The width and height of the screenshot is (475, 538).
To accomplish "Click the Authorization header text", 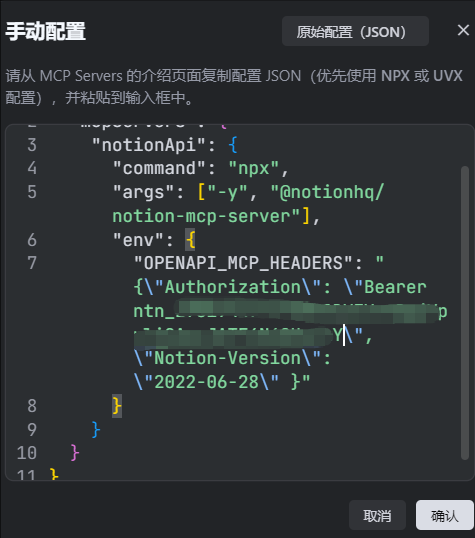I will point(233,287).
